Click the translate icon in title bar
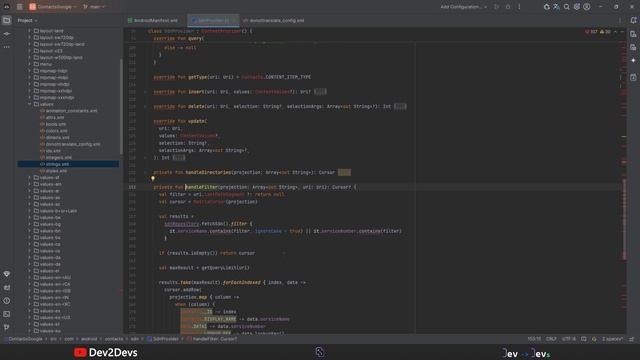 pos(556,7)
